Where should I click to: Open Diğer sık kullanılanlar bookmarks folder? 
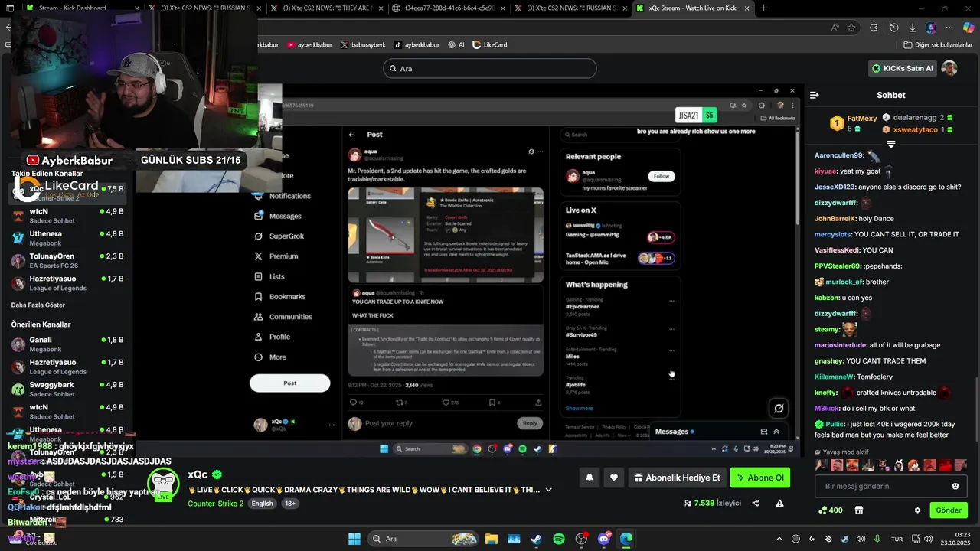pos(938,44)
